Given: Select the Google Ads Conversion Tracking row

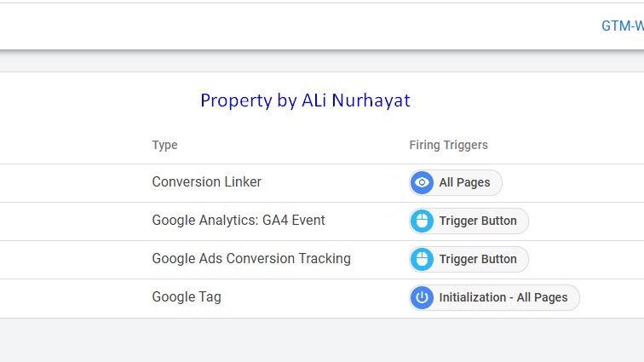Looking at the screenshot, I should pyautogui.click(x=251, y=259).
